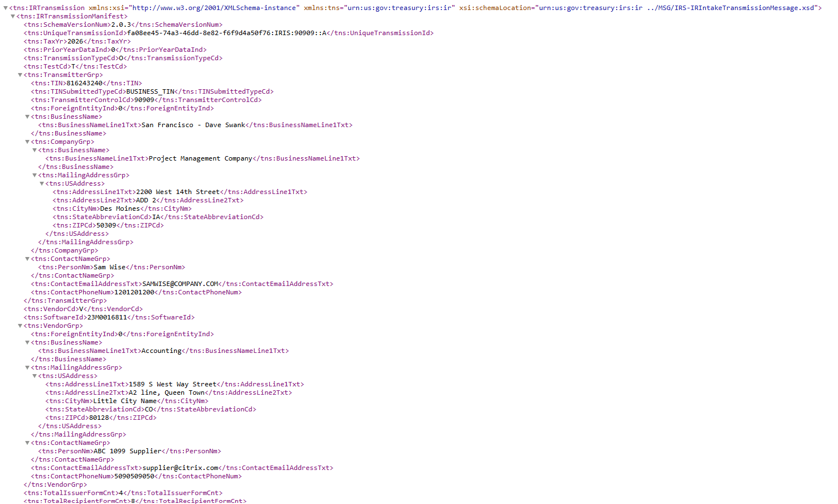Viewport: 838px width, 504px height.
Task: Collapse the tns:IRTransmissionManifest node
Action: point(13,16)
